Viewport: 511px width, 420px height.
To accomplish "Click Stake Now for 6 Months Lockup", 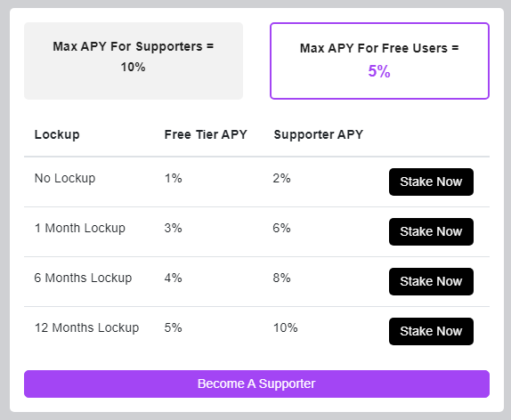I will (431, 281).
